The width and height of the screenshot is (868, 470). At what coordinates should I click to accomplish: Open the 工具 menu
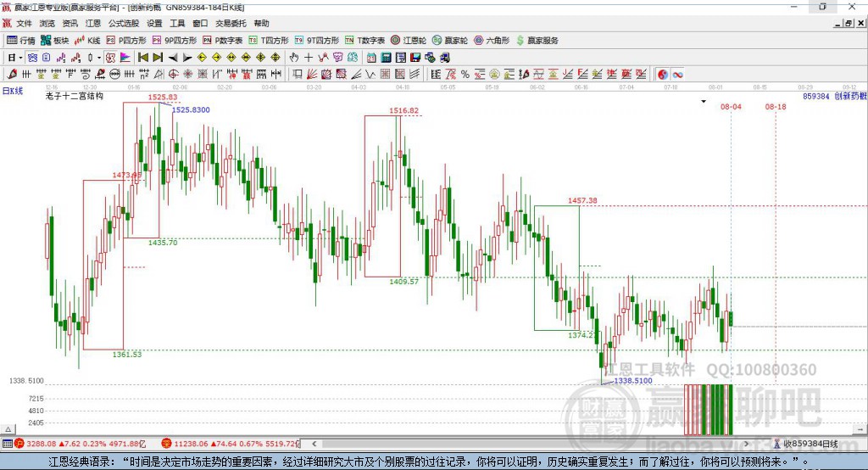[x=177, y=23]
